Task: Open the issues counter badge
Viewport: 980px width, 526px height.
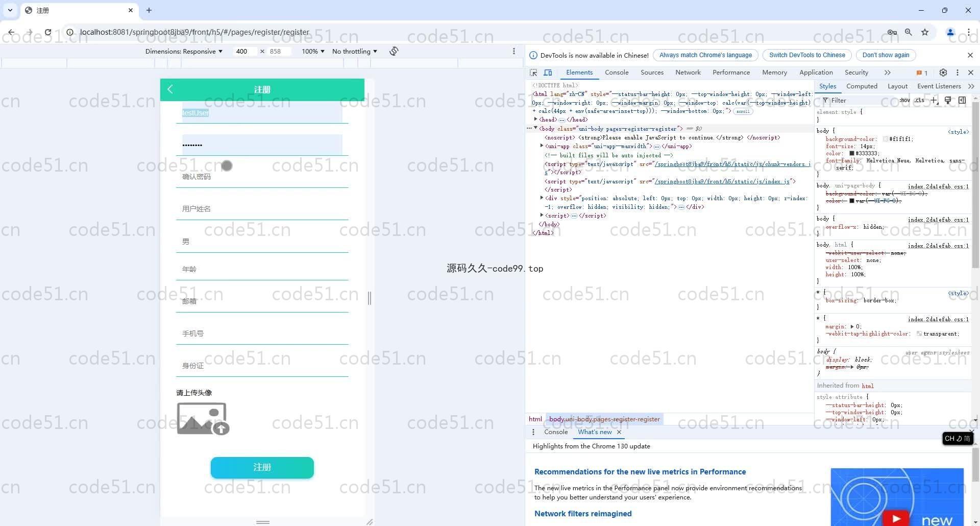Action: [x=922, y=73]
